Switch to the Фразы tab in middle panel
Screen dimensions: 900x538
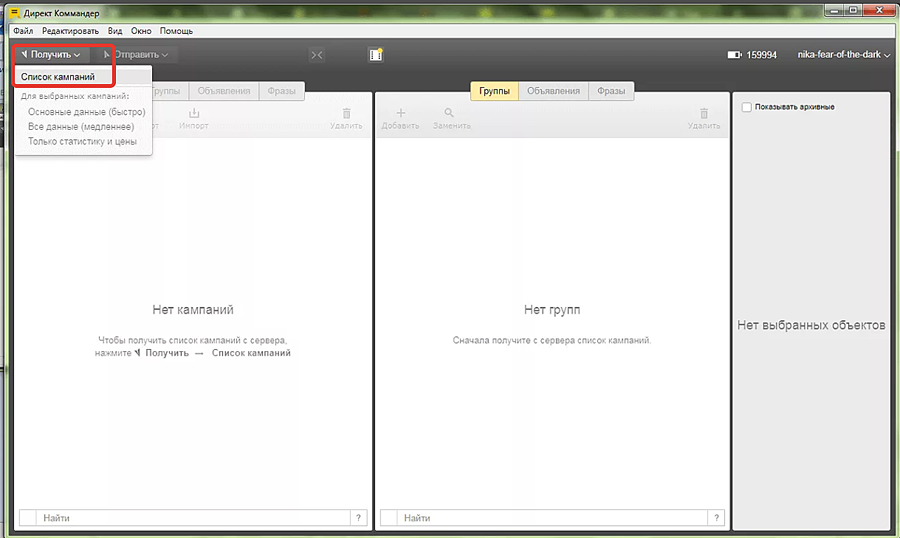coord(611,91)
